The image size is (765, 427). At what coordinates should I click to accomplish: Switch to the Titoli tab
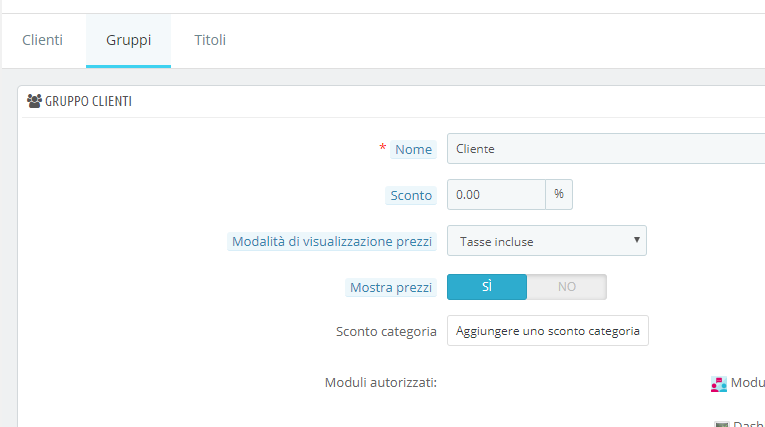tap(210, 40)
